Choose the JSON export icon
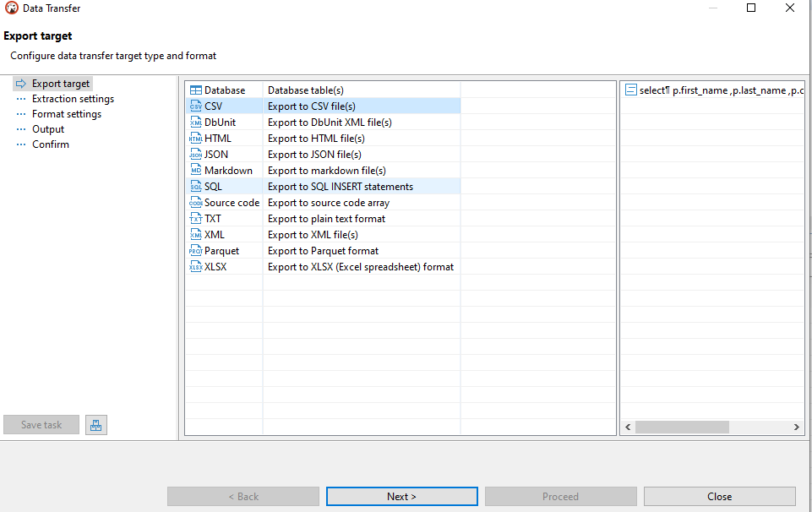The height and width of the screenshot is (512, 812). [195, 154]
